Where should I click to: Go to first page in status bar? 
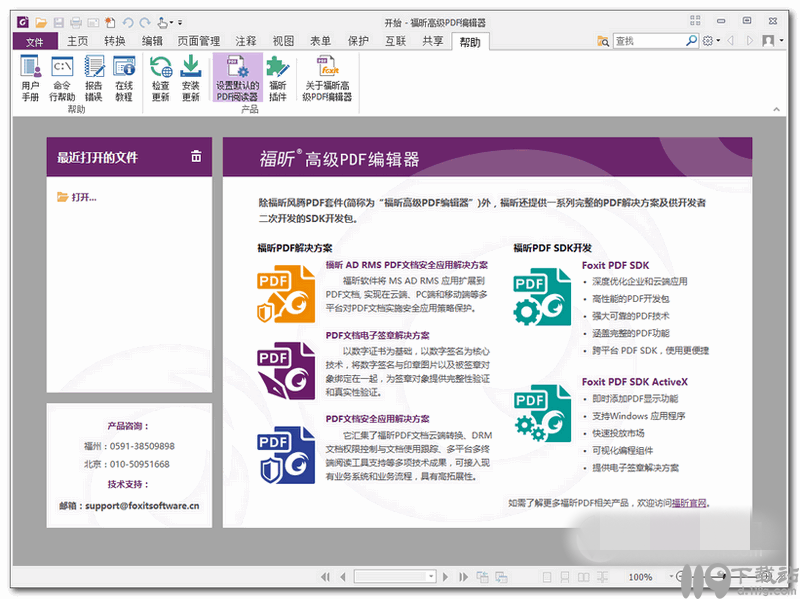pos(325,577)
